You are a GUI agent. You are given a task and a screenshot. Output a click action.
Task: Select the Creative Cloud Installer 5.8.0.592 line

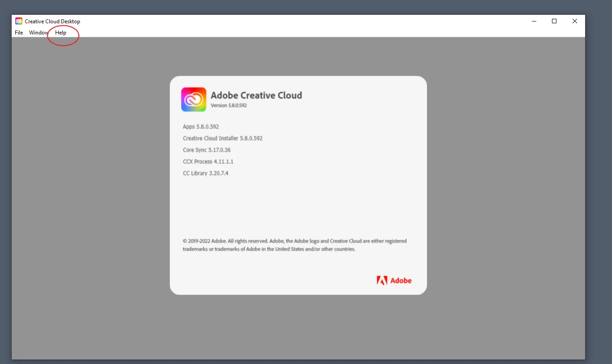point(223,138)
